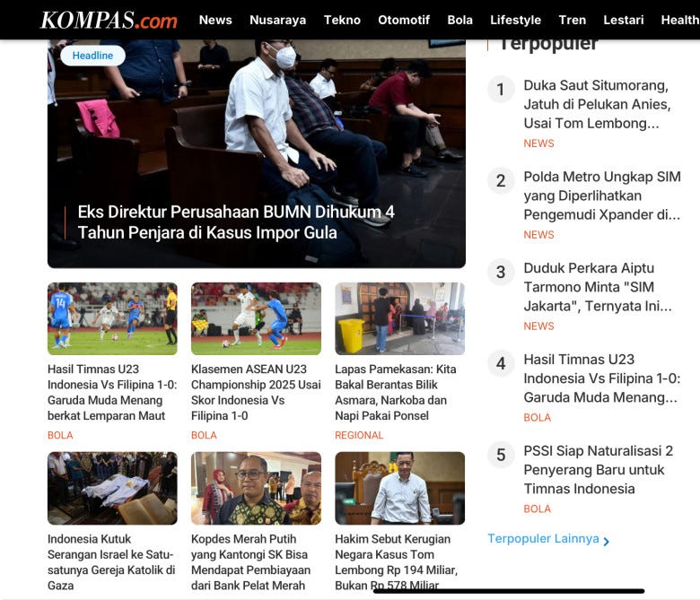
Task: Click BOLA tag under Klasemen ASEAN U23 card
Action: click(x=204, y=435)
